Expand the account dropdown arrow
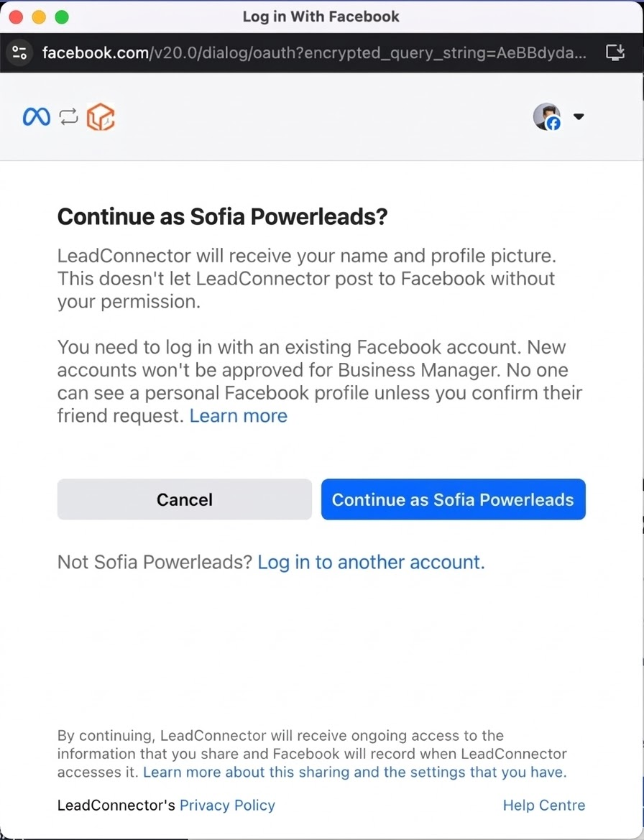 pyautogui.click(x=579, y=116)
